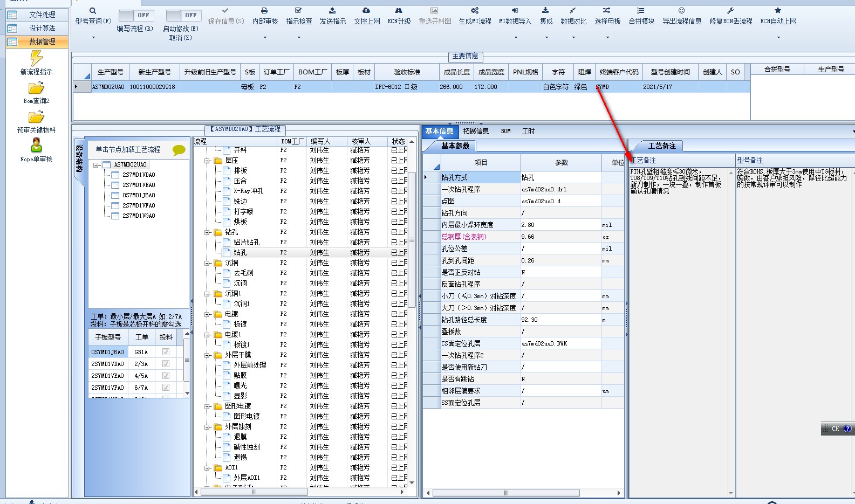Check 2S7MD1VGA0 checkbox in node tree
This screenshot has width=855, height=504.
(x=115, y=216)
